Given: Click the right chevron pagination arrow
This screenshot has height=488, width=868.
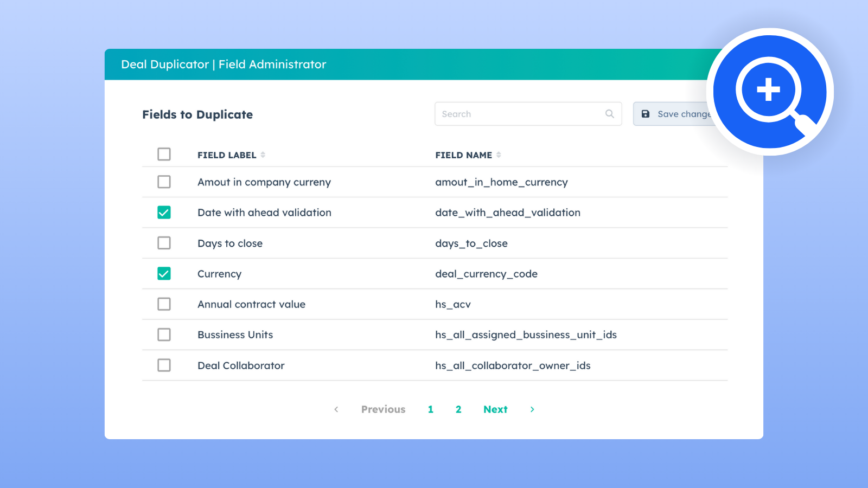Looking at the screenshot, I should (532, 409).
